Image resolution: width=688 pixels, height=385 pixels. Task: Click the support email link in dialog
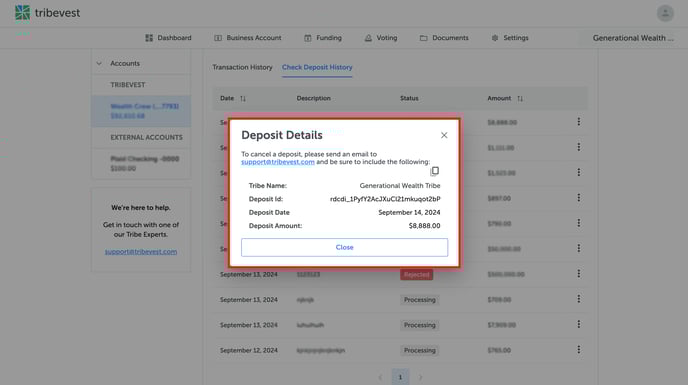278,162
